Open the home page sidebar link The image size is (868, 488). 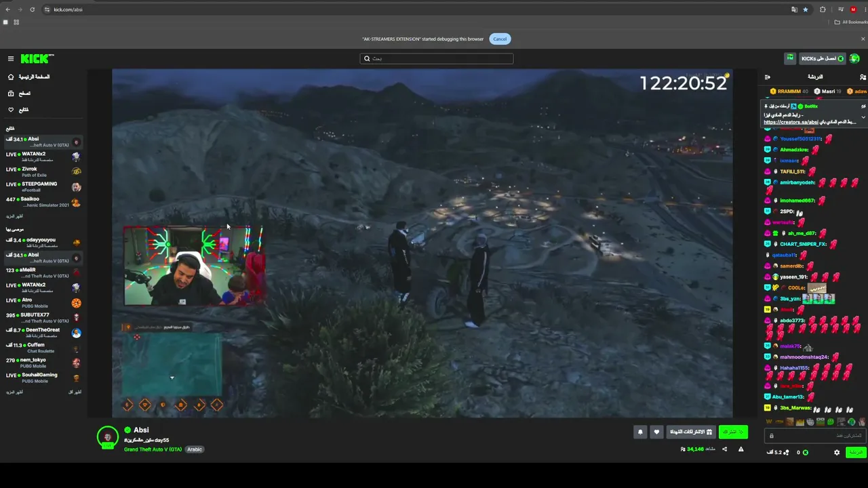pos(30,77)
